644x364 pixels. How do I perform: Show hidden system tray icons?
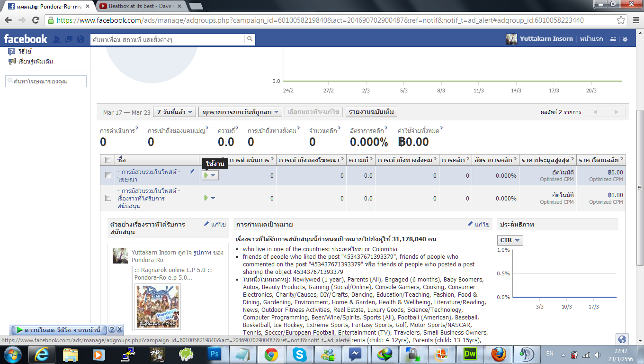[x=563, y=354]
